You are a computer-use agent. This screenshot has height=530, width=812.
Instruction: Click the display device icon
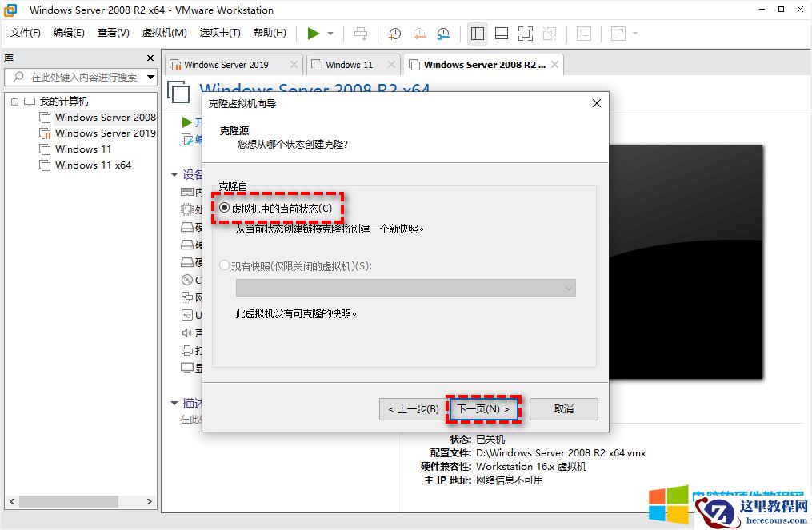[x=187, y=368]
